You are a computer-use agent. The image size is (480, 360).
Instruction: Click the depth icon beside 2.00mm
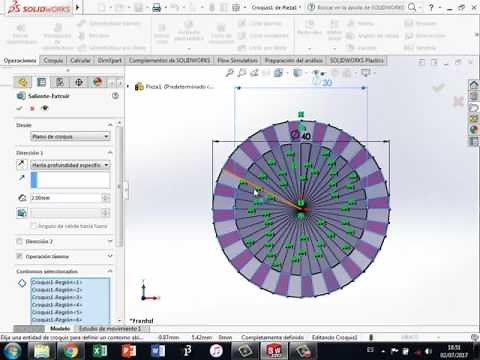22,198
